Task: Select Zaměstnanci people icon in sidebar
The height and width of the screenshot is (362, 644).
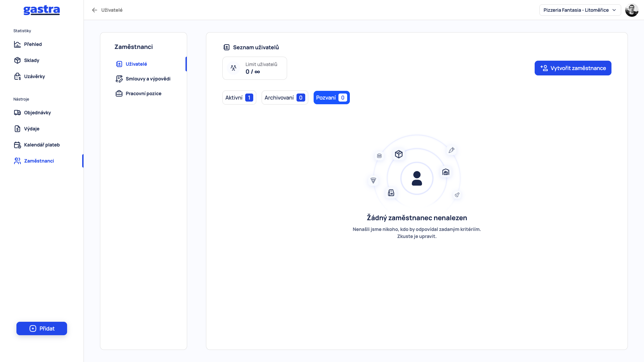Action: (x=17, y=161)
